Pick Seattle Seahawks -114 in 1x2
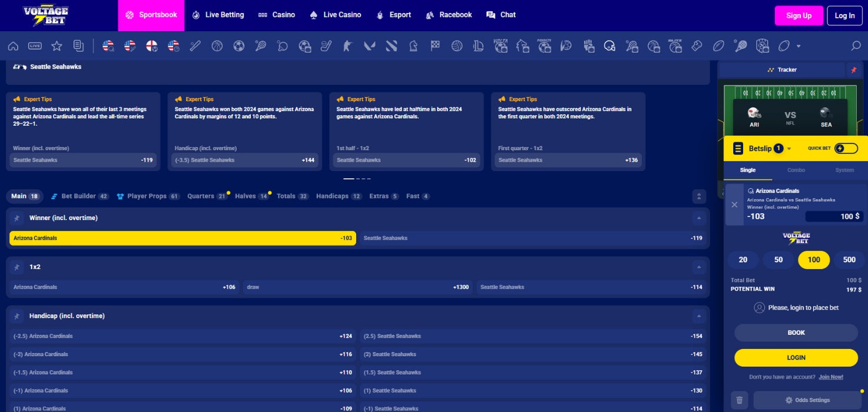This screenshot has width=868, height=412. pyautogui.click(x=591, y=287)
